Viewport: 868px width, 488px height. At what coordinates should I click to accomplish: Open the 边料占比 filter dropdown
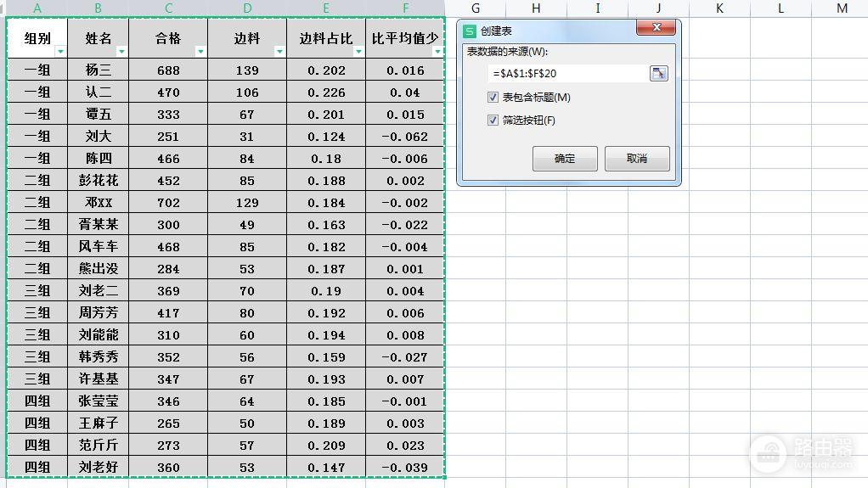tap(358, 52)
